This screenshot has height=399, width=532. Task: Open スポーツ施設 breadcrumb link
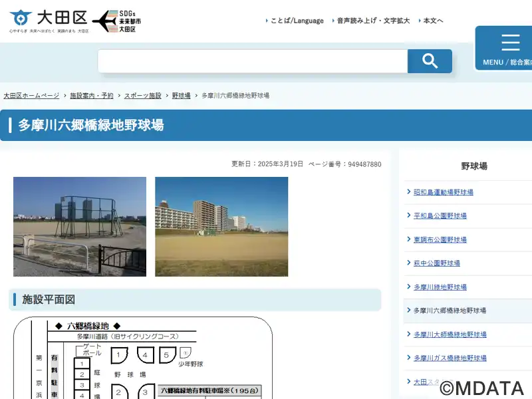[142, 96]
